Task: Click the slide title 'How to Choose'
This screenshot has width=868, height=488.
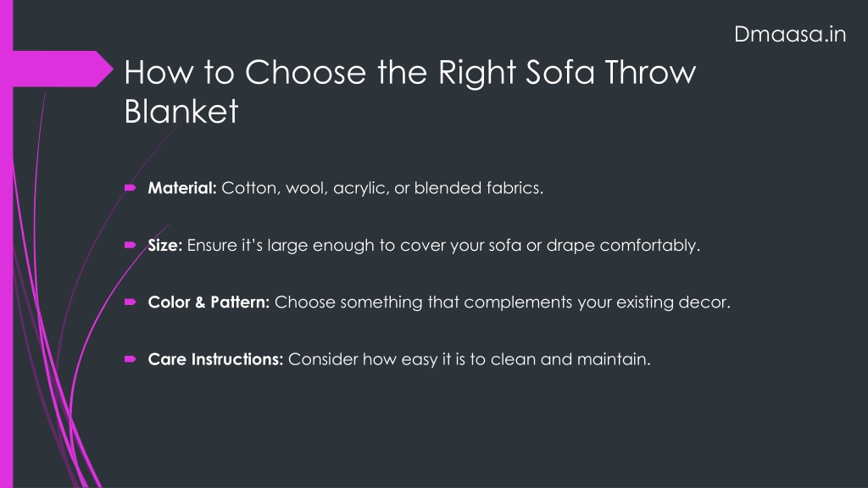Action: pos(245,73)
